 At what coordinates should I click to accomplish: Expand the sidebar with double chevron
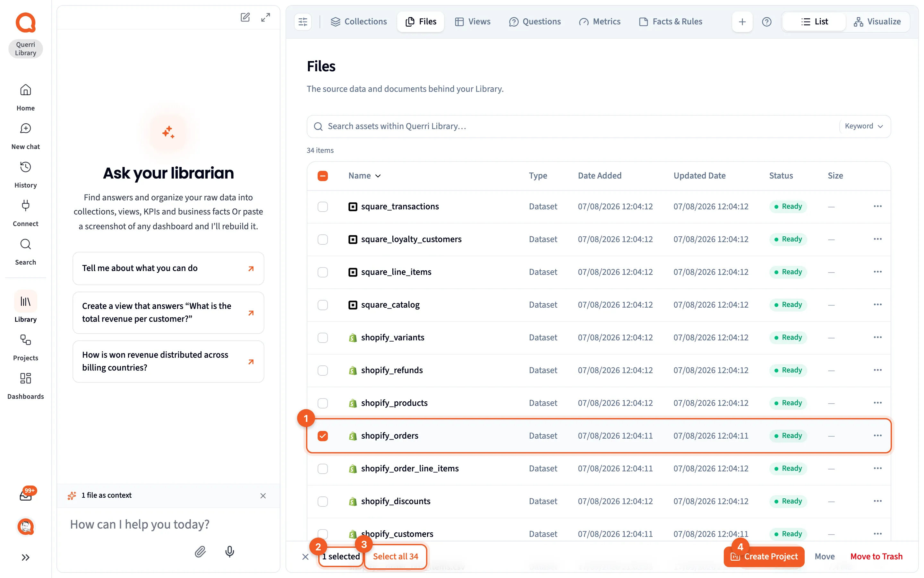coord(26,557)
